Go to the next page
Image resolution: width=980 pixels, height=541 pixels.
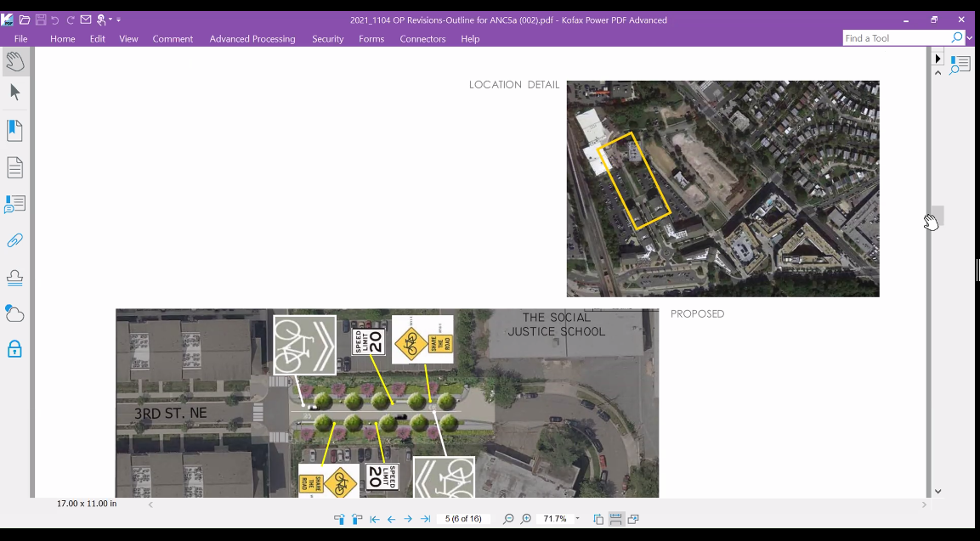pos(408,519)
